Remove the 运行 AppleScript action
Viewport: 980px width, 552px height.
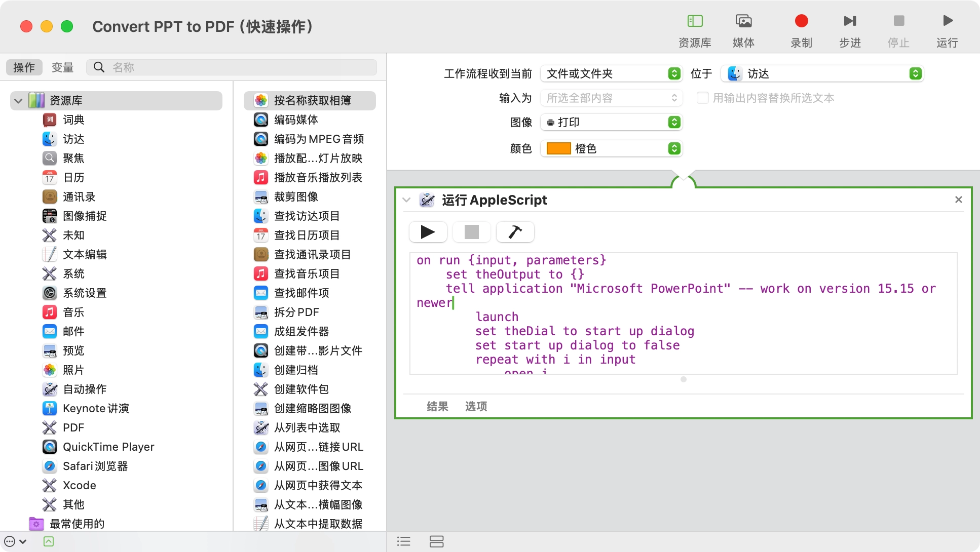958,200
